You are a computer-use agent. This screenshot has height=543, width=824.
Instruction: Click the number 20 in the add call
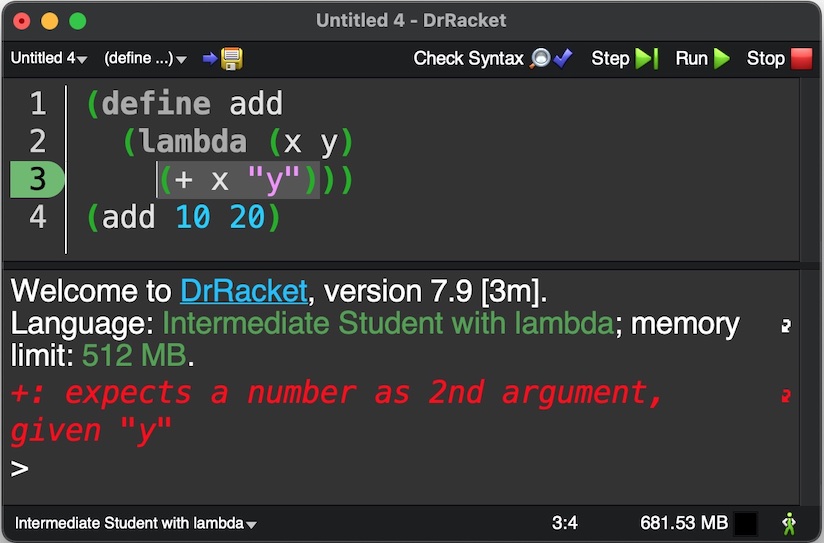coord(247,217)
